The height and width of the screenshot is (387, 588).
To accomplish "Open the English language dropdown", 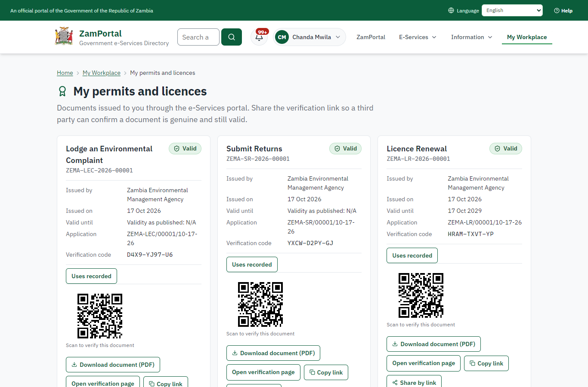I will [512, 10].
